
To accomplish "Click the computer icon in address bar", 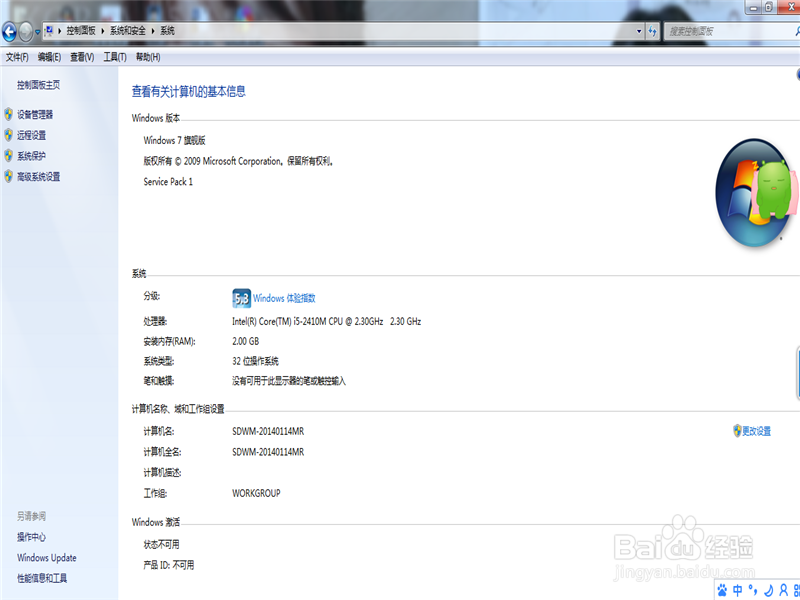I will click(49, 31).
